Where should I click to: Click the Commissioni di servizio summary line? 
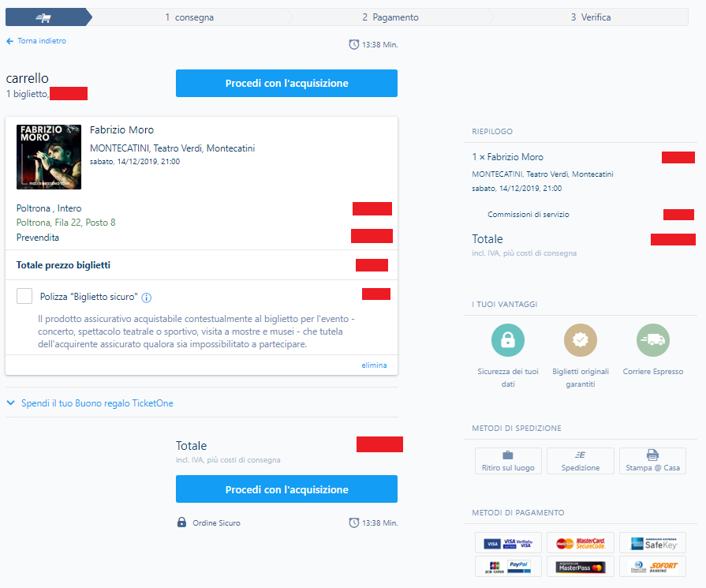click(529, 215)
